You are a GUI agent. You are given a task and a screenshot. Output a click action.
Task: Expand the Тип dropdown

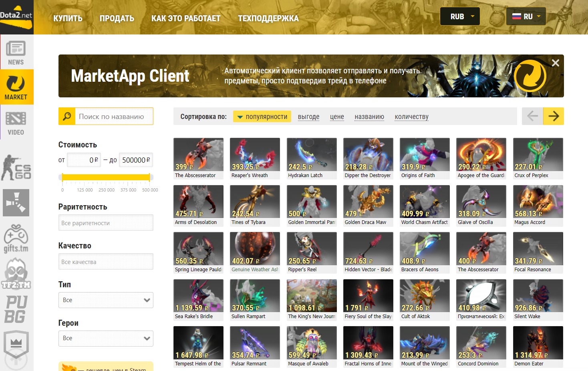click(106, 300)
